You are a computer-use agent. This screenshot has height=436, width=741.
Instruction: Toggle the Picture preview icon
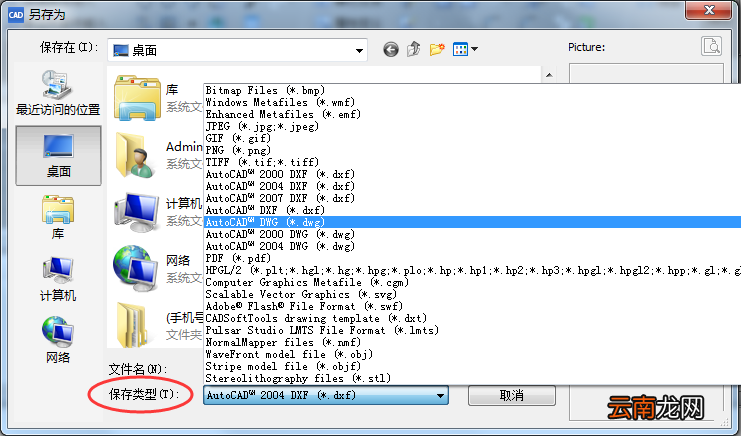[x=711, y=46]
